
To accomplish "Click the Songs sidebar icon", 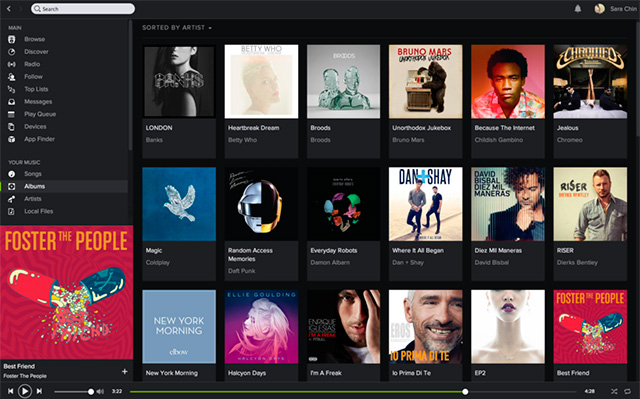I will (x=11, y=174).
